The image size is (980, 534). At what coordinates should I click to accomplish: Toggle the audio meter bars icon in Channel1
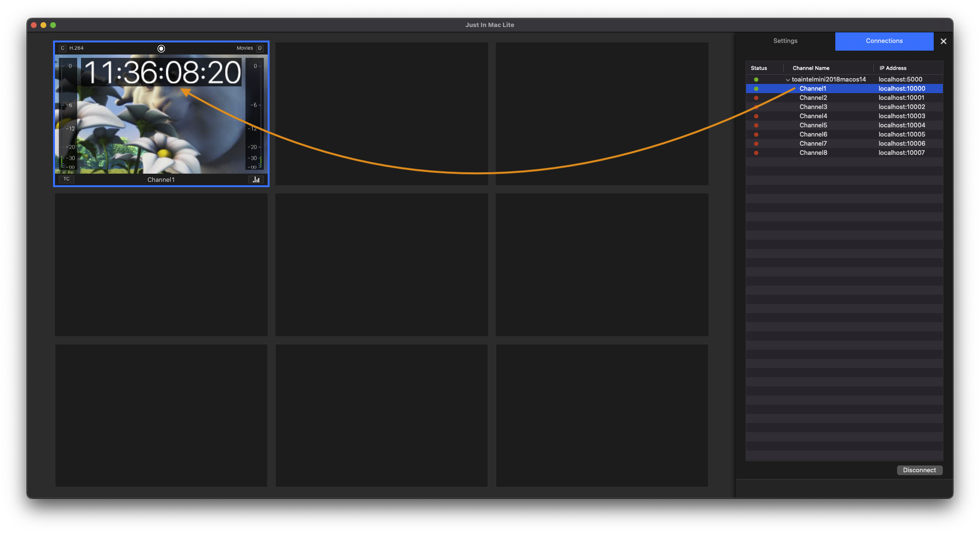coord(256,179)
